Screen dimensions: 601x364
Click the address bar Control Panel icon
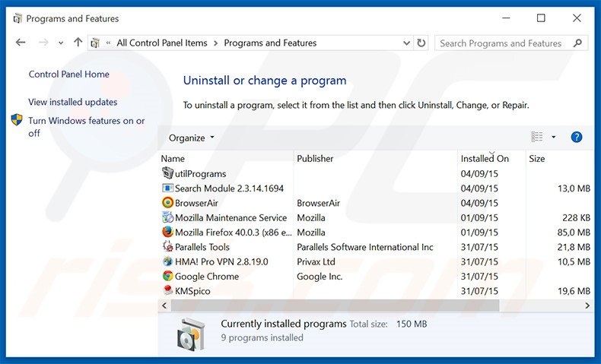tap(95, 43)
